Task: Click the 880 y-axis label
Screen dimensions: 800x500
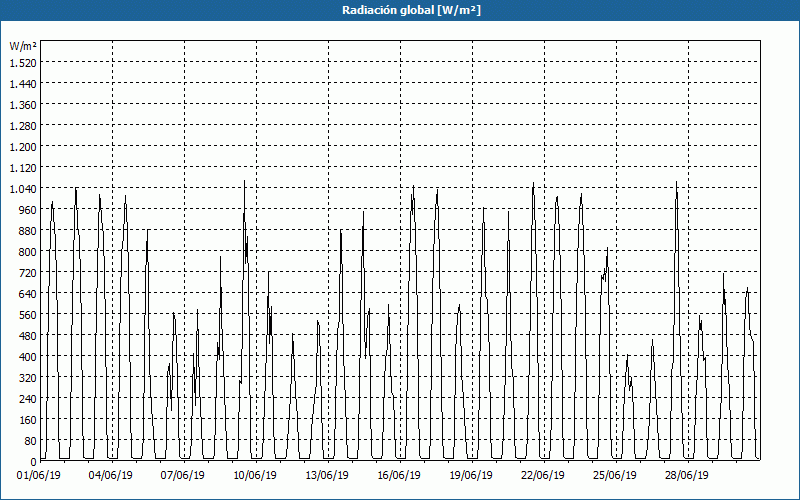Action: click(x=27, y=231)
